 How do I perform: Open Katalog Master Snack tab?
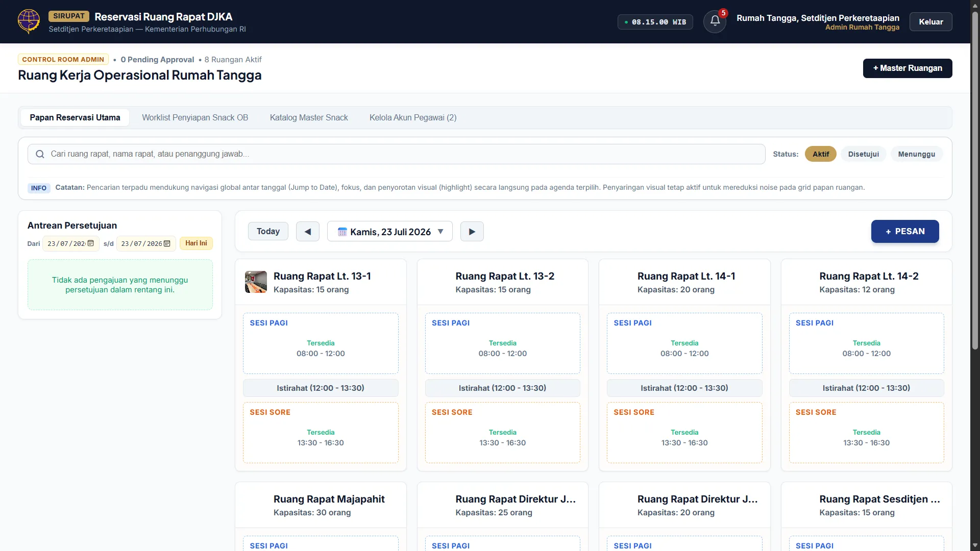tap(309, 117)
